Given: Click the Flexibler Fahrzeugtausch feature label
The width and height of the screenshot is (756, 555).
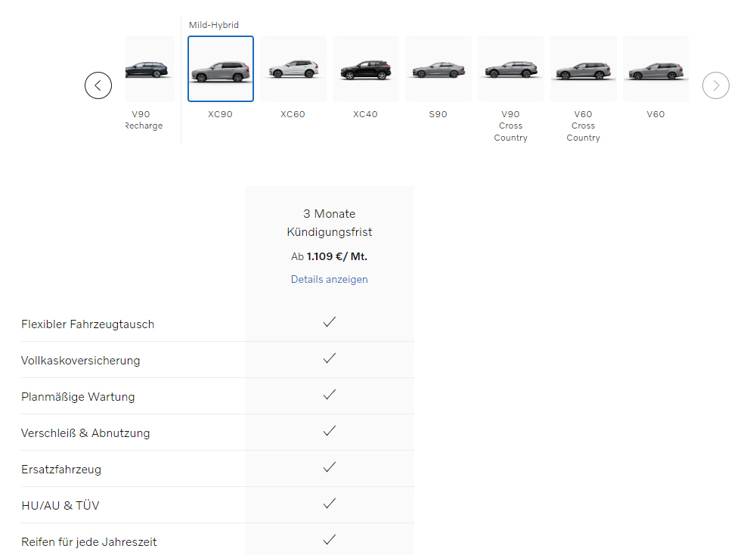Looking at the screenshot, I should point(88,324).
